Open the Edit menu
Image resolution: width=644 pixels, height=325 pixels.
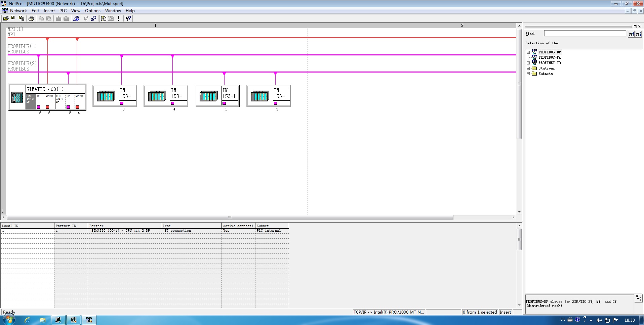[35, 11]
